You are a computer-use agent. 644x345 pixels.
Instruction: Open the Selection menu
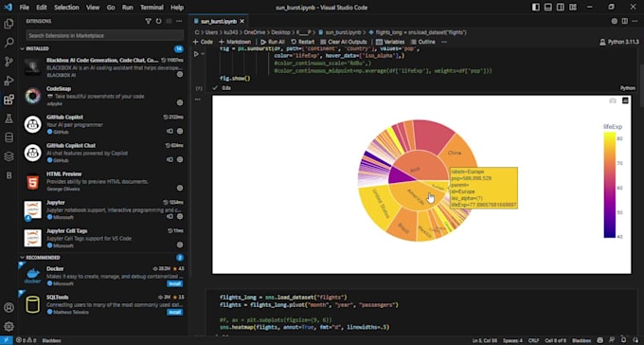click(66, 8)
